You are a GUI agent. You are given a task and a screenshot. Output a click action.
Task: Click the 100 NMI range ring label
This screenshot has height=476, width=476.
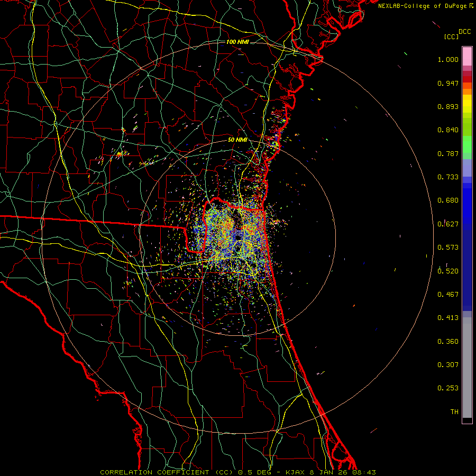pos(237,42)
